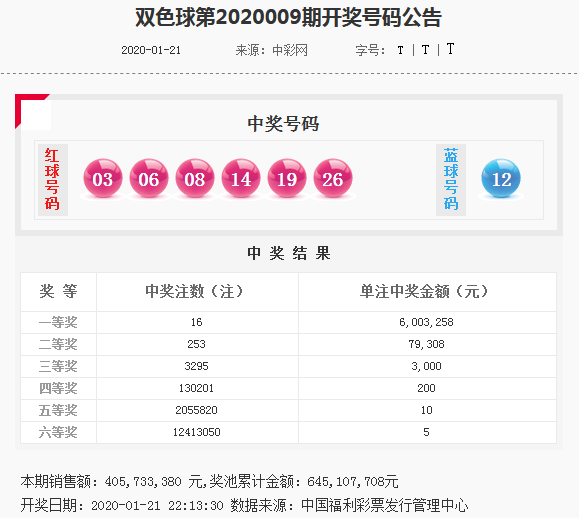Click the red ball numbered 26
The height and width of the screenshot is (518, 579).
[333, 178]
